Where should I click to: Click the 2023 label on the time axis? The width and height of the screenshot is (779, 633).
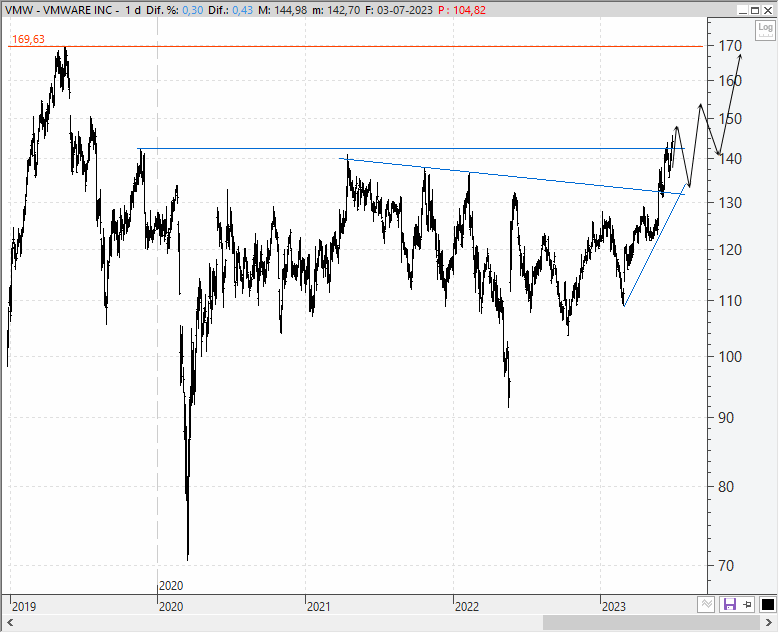click(614, 606)
